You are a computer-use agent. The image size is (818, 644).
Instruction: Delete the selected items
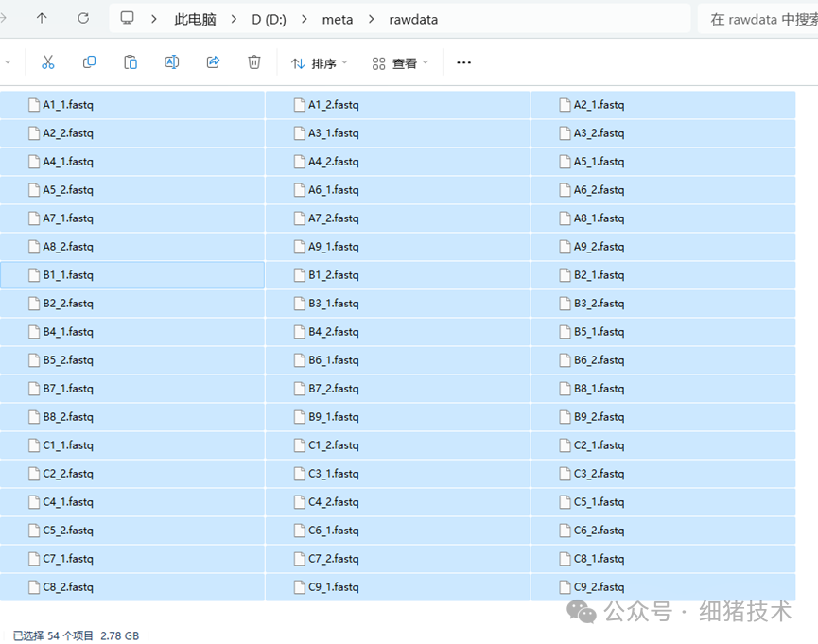pyautogui.click(x=253, y=62)
